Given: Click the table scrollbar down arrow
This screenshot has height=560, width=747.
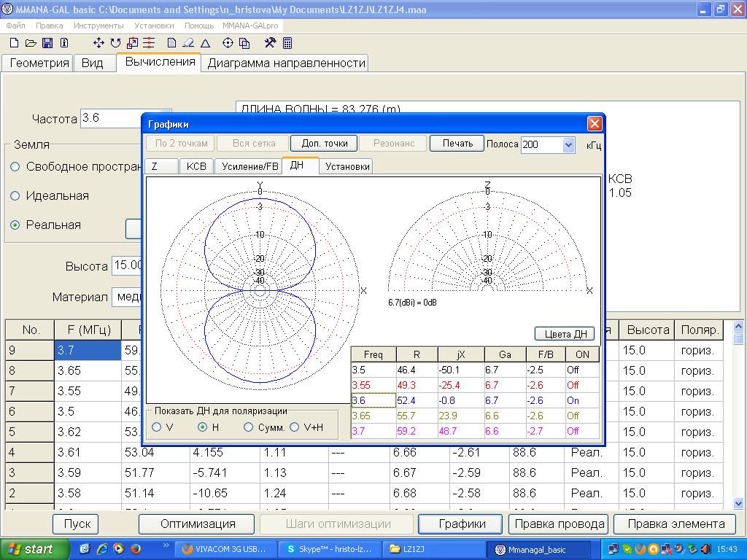Looking at the screenshot, I should click(x=738, y=503).
